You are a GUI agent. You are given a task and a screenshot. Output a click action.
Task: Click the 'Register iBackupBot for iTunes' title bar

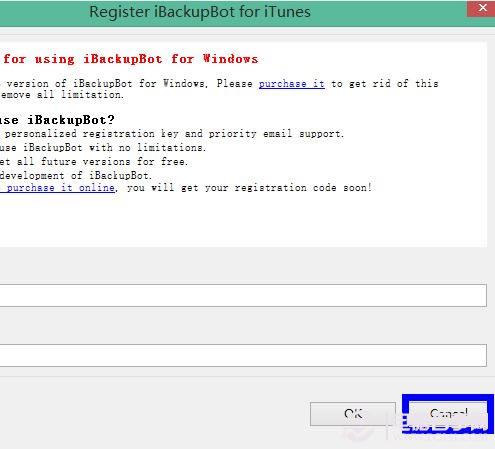200,12
